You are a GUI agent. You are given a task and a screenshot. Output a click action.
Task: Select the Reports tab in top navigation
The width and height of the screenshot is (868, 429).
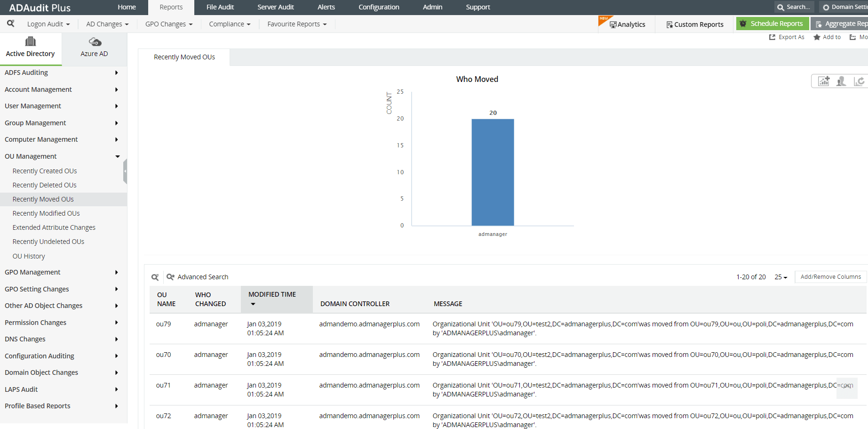(171, 7)
